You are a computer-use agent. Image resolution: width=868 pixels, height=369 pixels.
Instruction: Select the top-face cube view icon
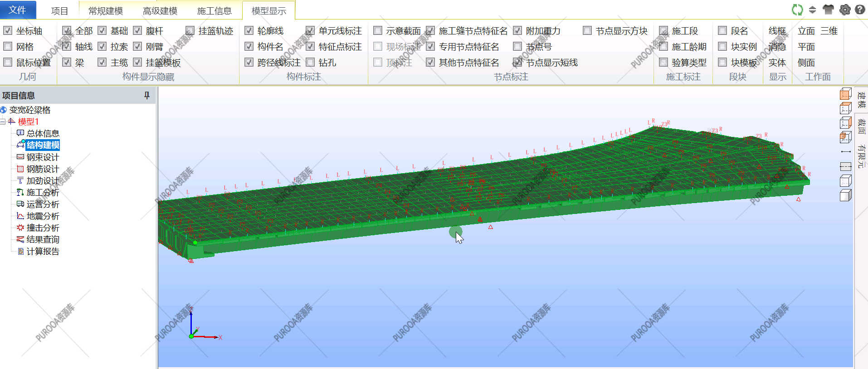tap(845, 108)
